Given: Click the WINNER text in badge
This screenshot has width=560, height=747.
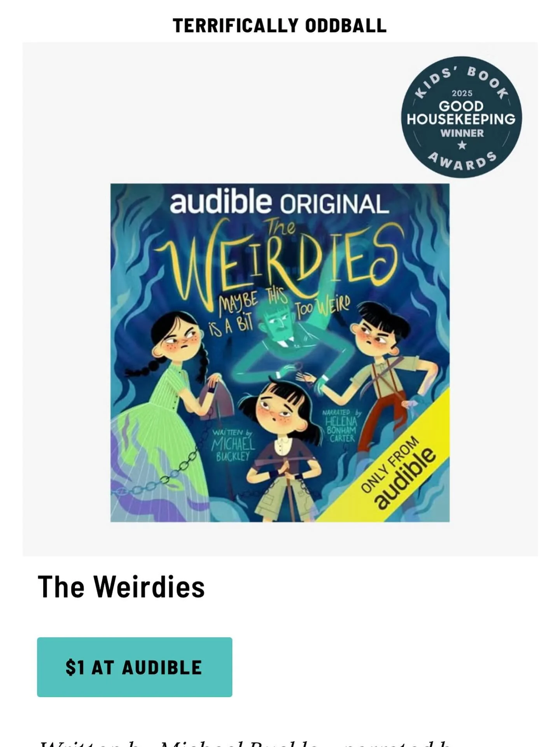Looking at the screenshot, I should [x=462, y=133].
